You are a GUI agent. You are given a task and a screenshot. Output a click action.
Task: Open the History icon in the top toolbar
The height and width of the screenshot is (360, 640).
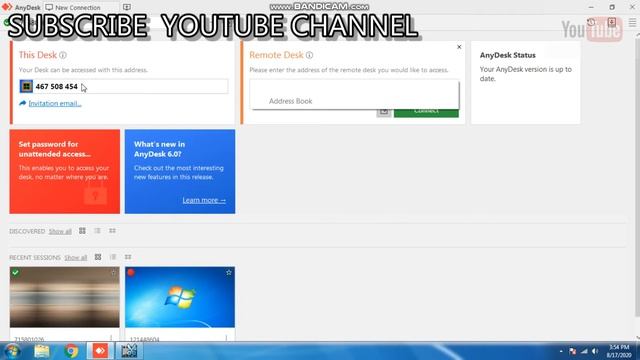[x=591, y=22]
